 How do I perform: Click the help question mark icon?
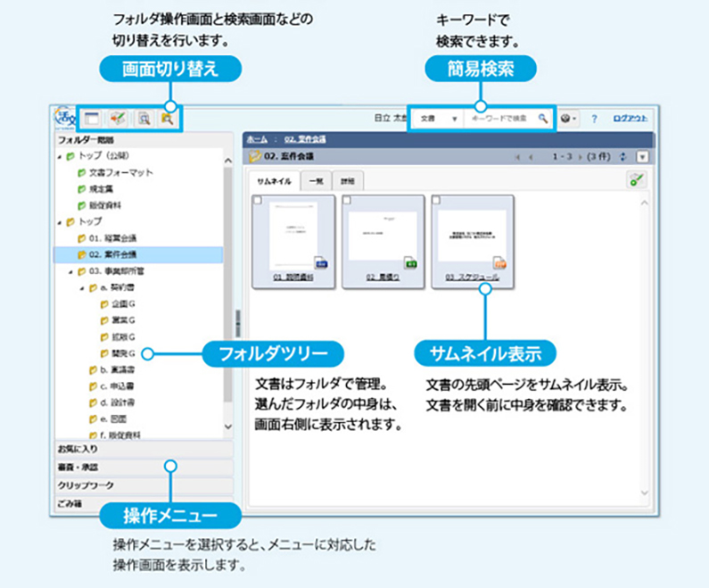click(594, 118)
